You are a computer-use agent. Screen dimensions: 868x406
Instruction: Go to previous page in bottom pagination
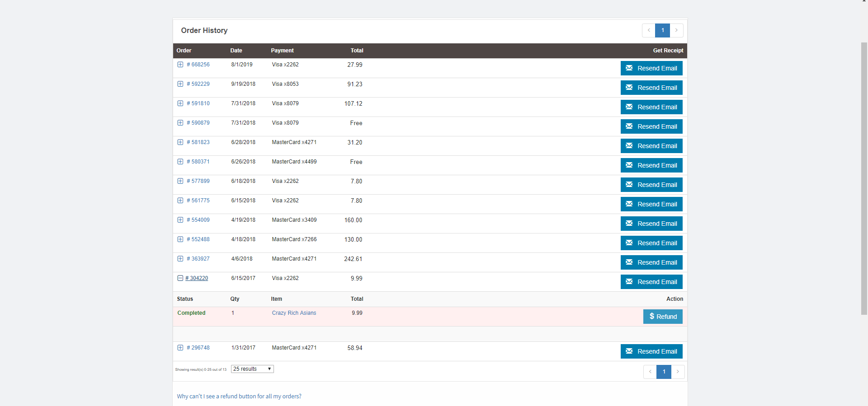pos(650,372)
